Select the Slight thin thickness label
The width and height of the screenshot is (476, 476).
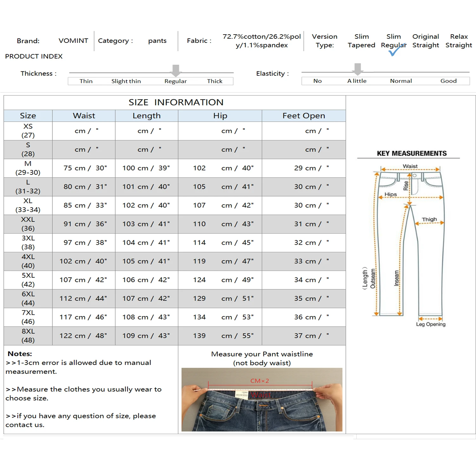point(126,81)
